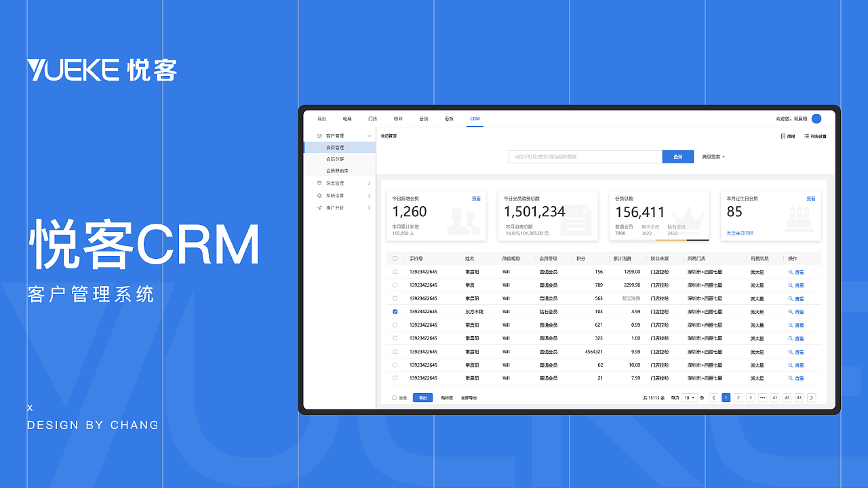This screenshot has height=488, width=868.
Task: Toggle the 全选 checkbox at table bottom
Action: [x=395, y=398]
